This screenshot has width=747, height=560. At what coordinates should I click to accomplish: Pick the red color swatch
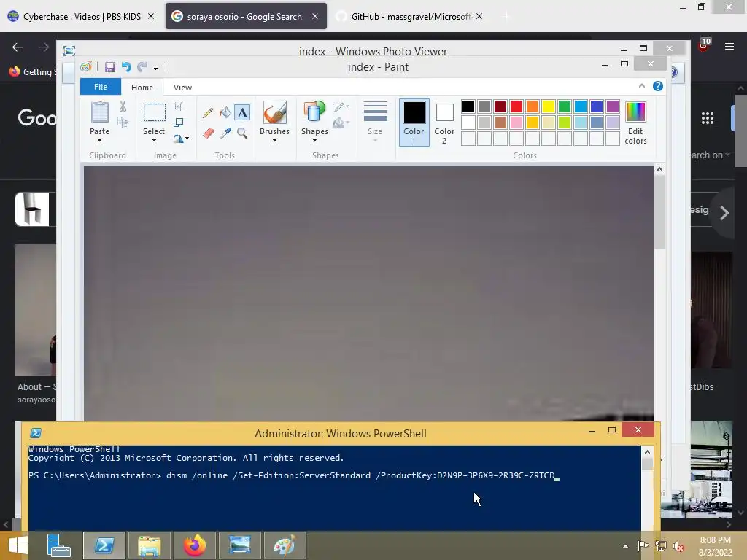[x=516, y=106]
